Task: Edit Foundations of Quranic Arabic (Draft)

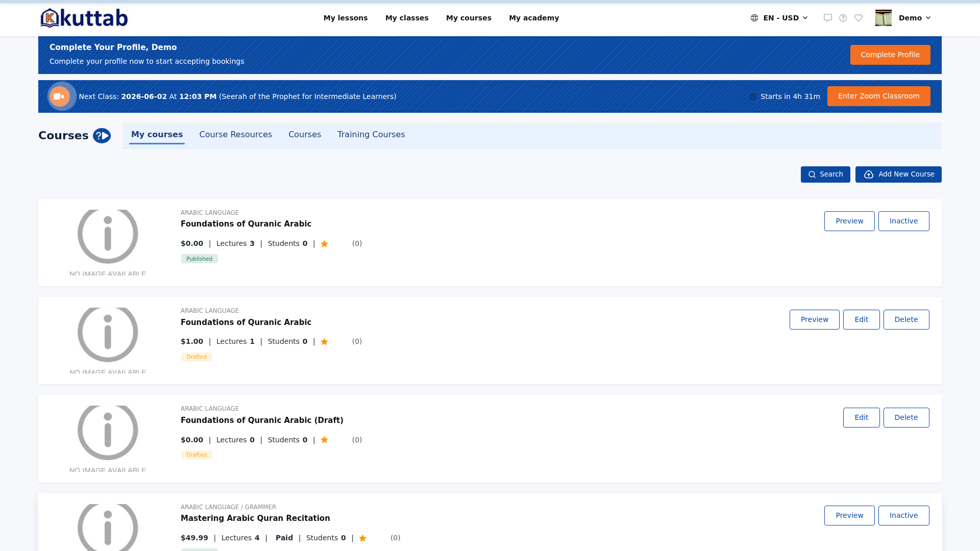Action: click(x=861, y=418)
